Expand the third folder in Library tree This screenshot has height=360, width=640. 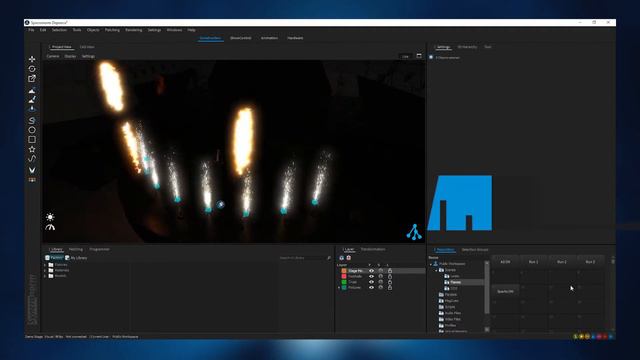(x=45, y=276)
